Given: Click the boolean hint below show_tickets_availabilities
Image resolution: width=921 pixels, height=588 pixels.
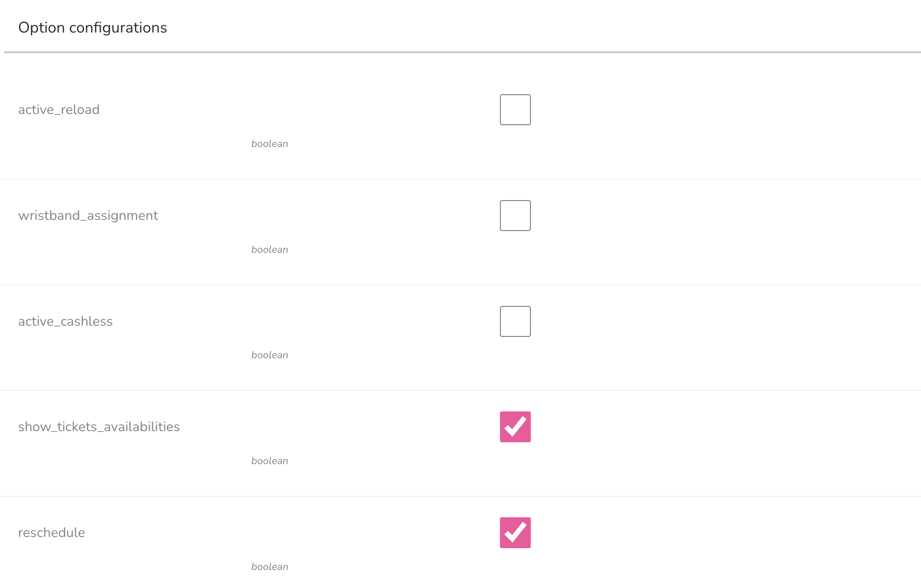Looking at the screenshot, I should (269, 461).
